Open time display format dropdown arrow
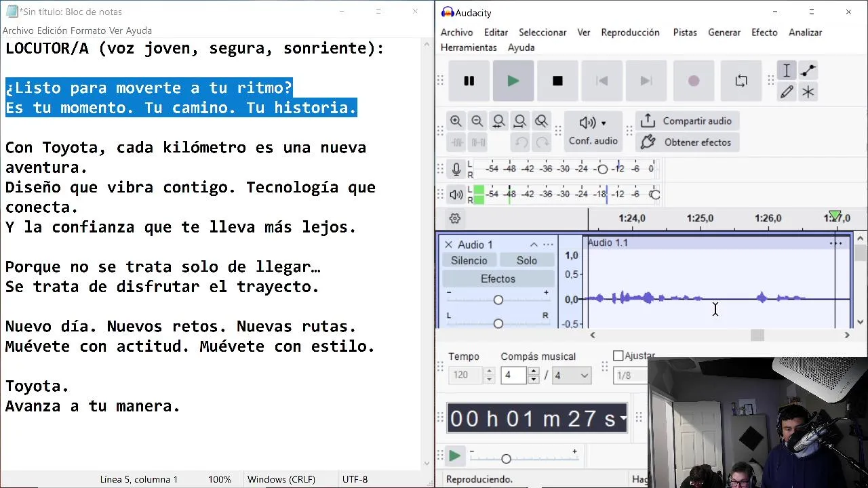 623,418
